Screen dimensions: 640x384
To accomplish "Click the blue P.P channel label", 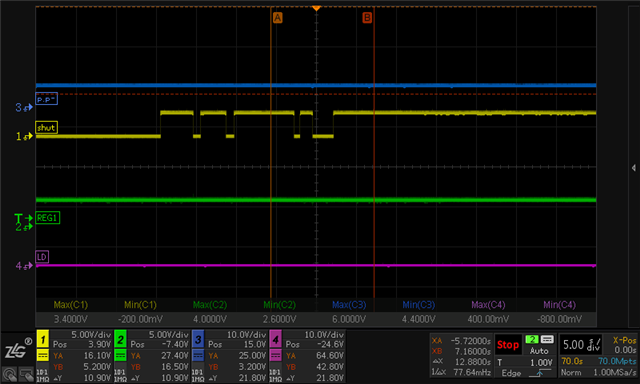I will click(x=47, y=99).
